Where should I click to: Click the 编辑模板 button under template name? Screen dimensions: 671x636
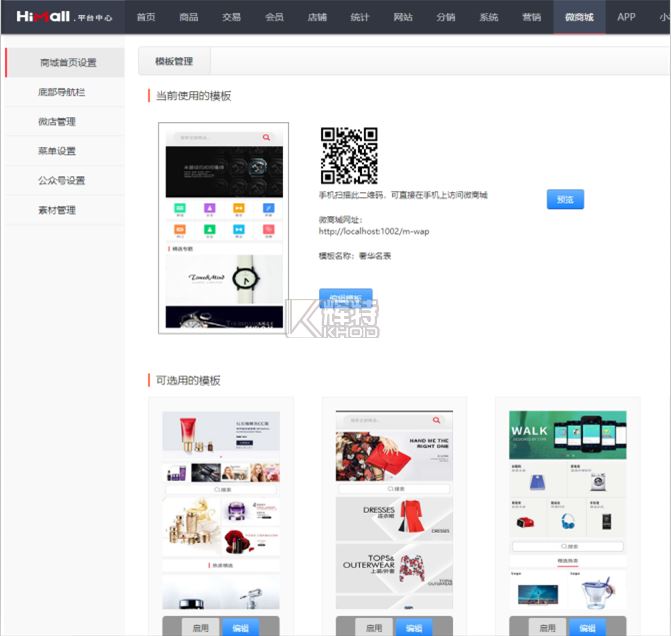tap(346, 298)
